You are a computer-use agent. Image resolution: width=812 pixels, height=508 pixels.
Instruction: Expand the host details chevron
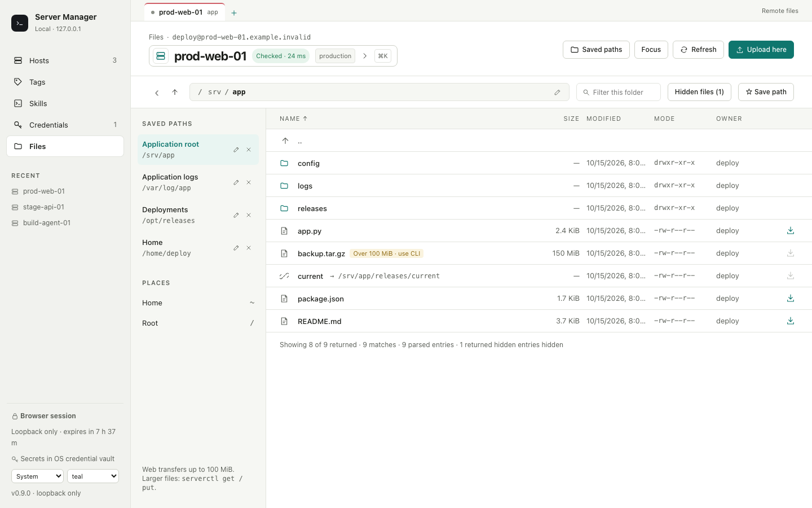click(365, 56)
